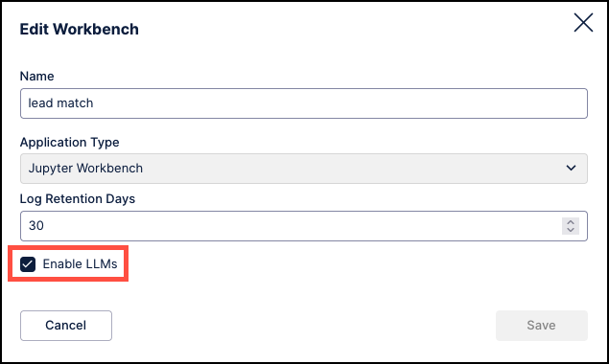609x364 pixels.
Task: Increase retention days with the up arrow
Action: pos(571,222)
